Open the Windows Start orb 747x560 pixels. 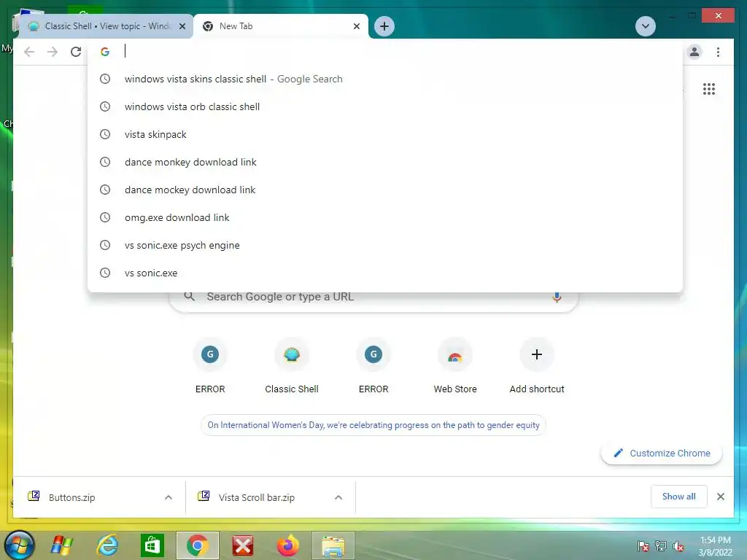20,545
